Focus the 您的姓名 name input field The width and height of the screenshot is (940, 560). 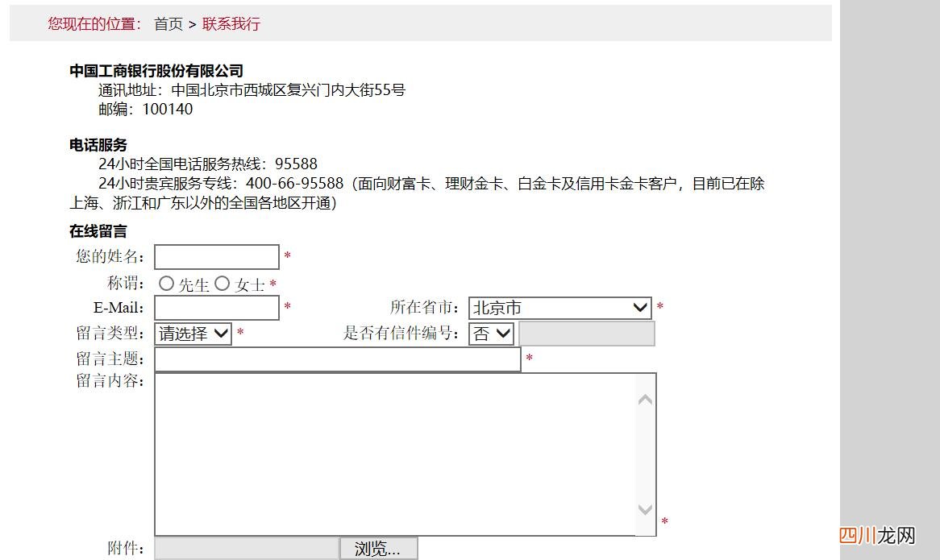click(217, 257)
